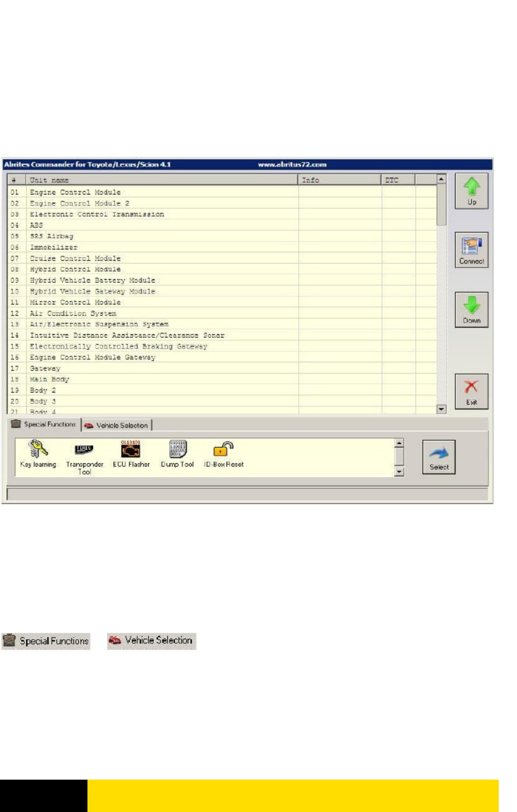This screenshot has width=517, height=812.
Task: Select the ABS unit row
Action: 222,225
